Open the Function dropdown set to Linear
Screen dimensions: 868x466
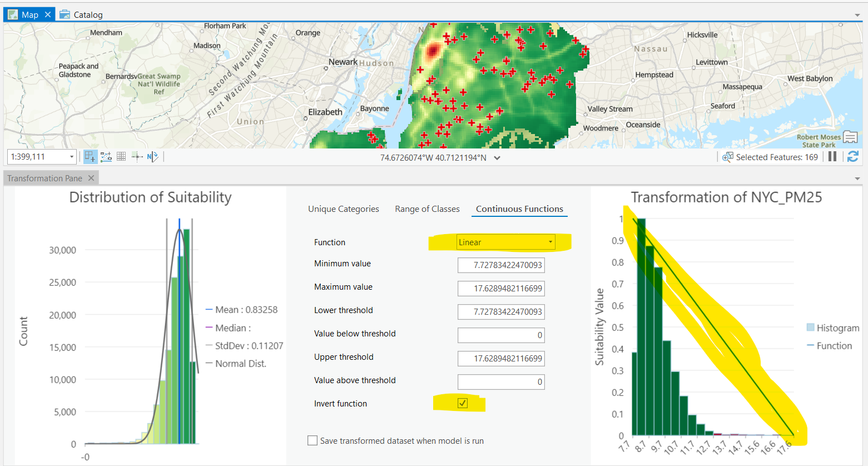505,242
